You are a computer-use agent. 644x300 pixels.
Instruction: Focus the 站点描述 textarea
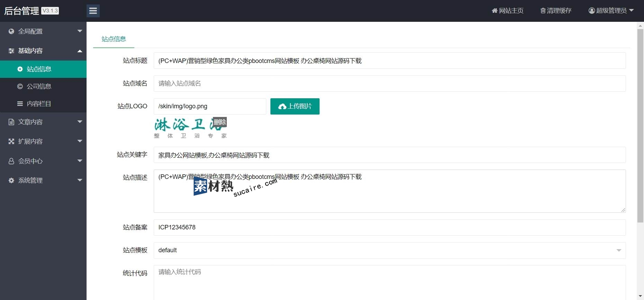click(x=390, y=191)
